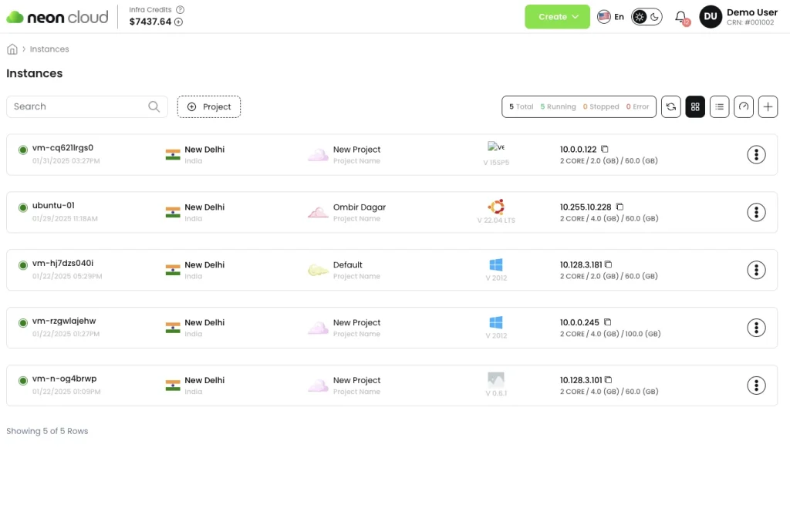Toggle light and dark theme switch
Viewport: 790px width, 532px height.
[x=647, y=17]
